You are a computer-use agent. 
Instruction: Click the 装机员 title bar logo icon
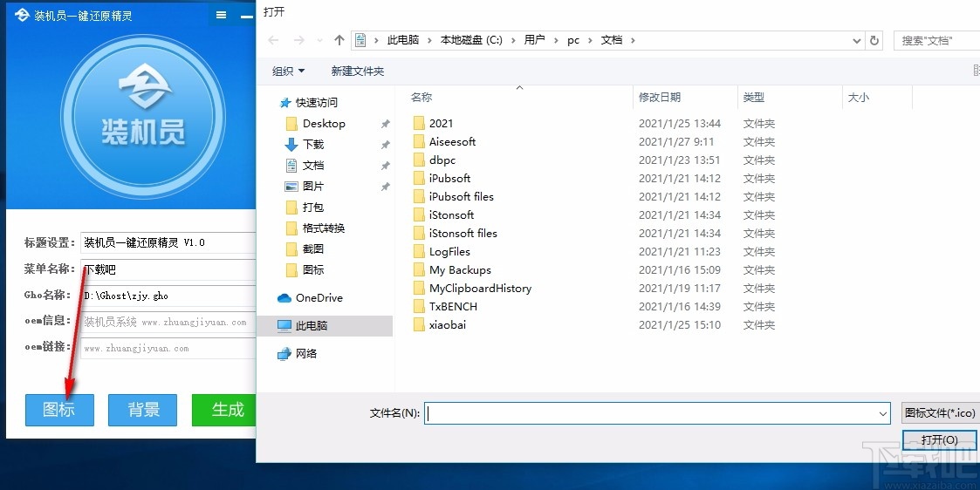pyautogui.click(x=22, y=15)
